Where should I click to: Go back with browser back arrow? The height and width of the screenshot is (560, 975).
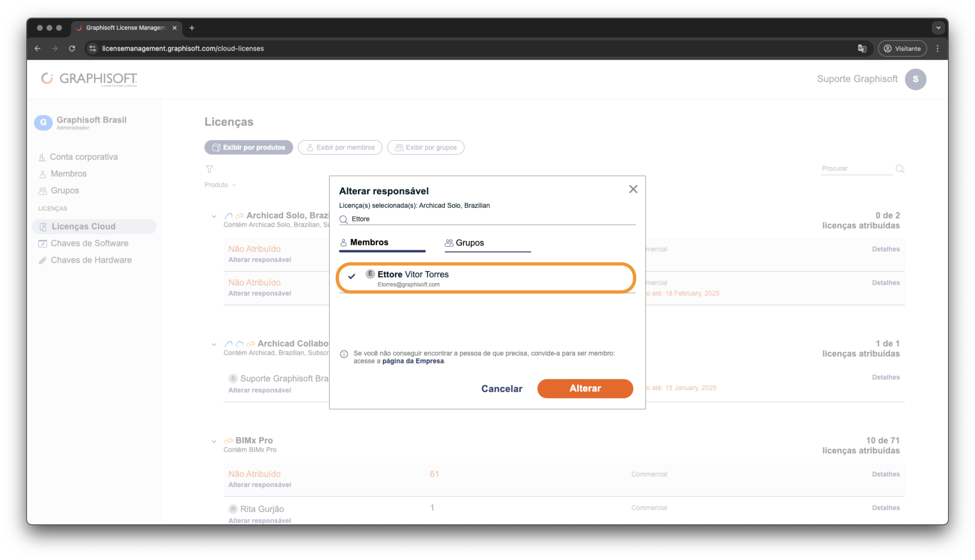coord(37,48)
